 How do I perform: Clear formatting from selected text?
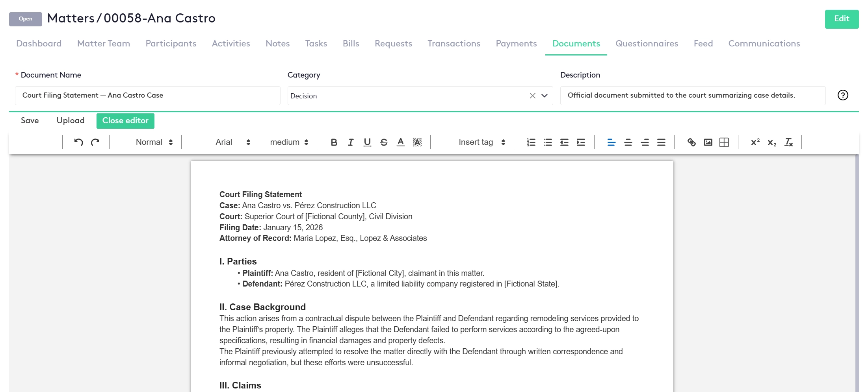pyautogui.click(x=789, y=142)
